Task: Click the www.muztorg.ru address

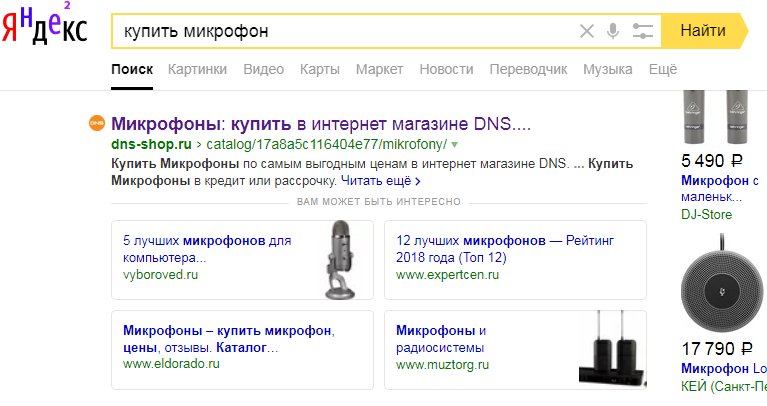Action: [x=442, y=365]
